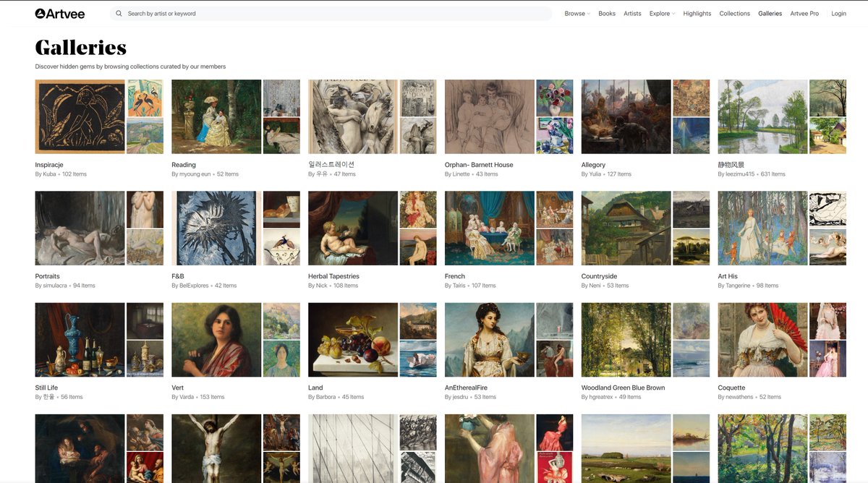Expand the Browse dropdown menu

pyautogui.click(x=577, y=13)
